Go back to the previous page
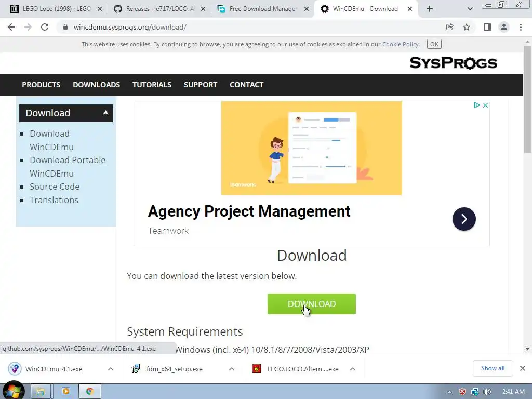 [11, 27]
